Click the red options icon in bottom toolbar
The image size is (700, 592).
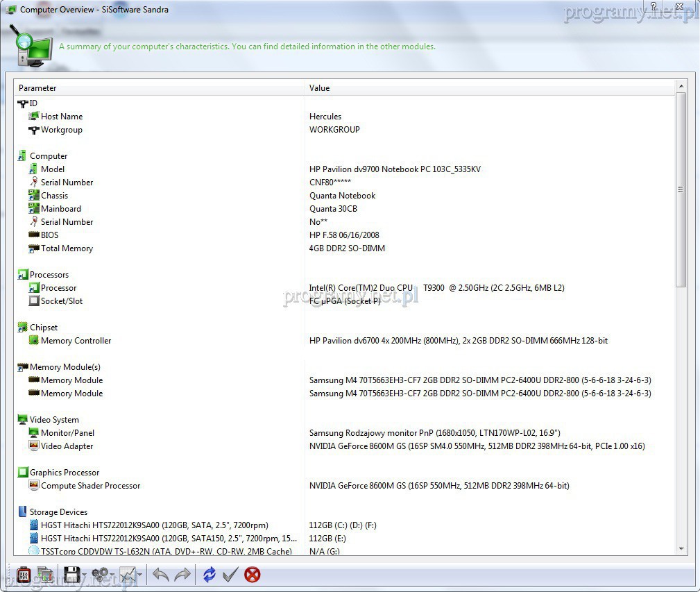point(24,575)
